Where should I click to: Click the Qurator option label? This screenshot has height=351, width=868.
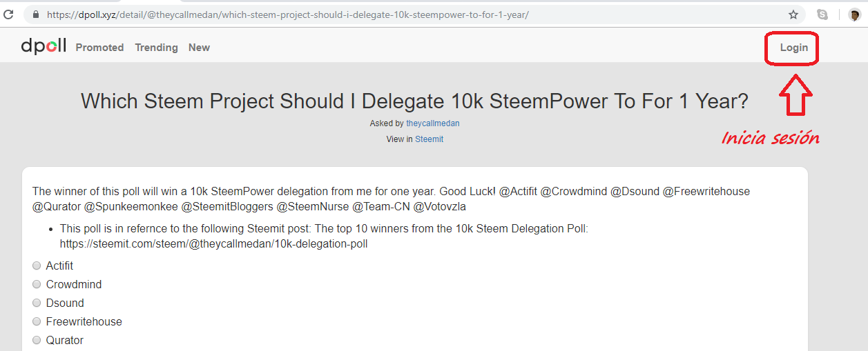tap(65, 340)
